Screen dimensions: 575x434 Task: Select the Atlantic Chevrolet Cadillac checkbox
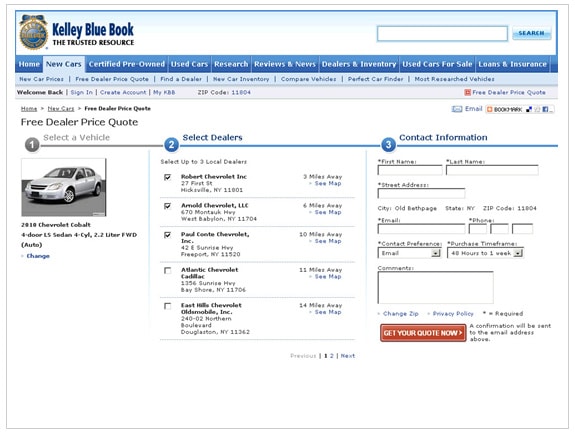click(168, 270)
